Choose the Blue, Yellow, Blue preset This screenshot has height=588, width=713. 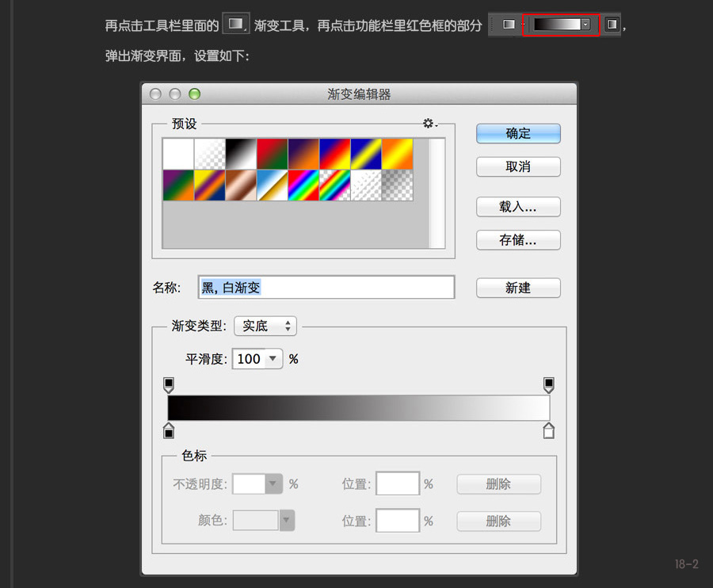pyautogui.click(x=366, y=154)
